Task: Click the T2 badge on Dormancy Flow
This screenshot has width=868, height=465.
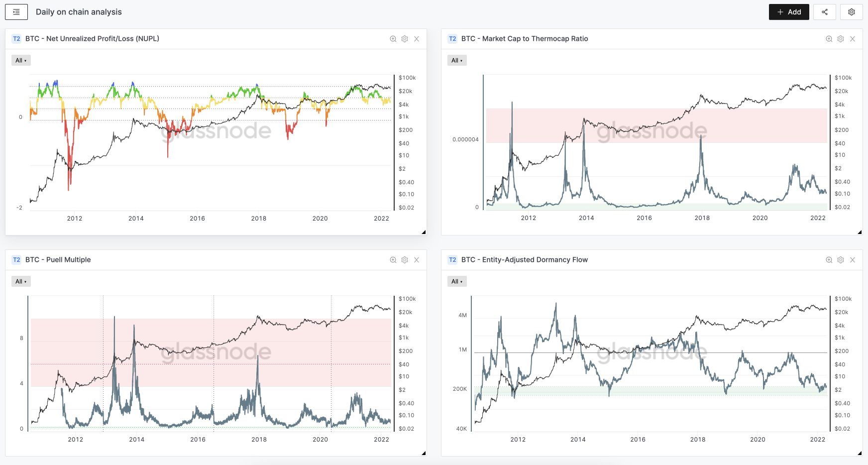Action: click(452, 260)
